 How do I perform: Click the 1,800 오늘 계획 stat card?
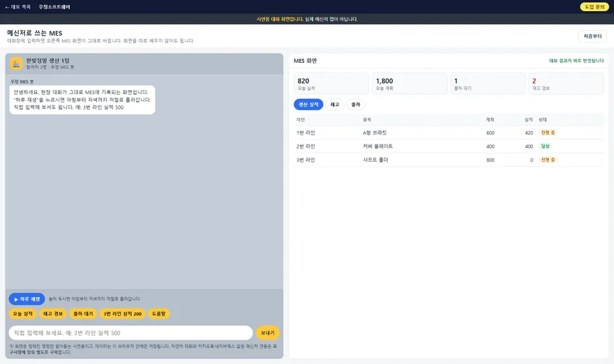pyautogui.click(x=410, y=84)
